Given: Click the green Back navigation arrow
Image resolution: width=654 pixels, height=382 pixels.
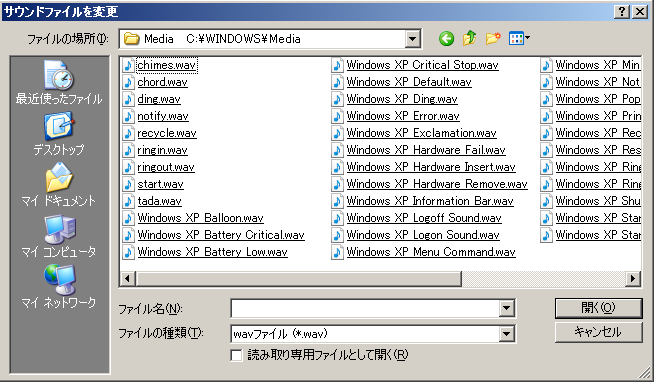Looking at the screenshot, I should pyautogui.click(x=446, y=39).
